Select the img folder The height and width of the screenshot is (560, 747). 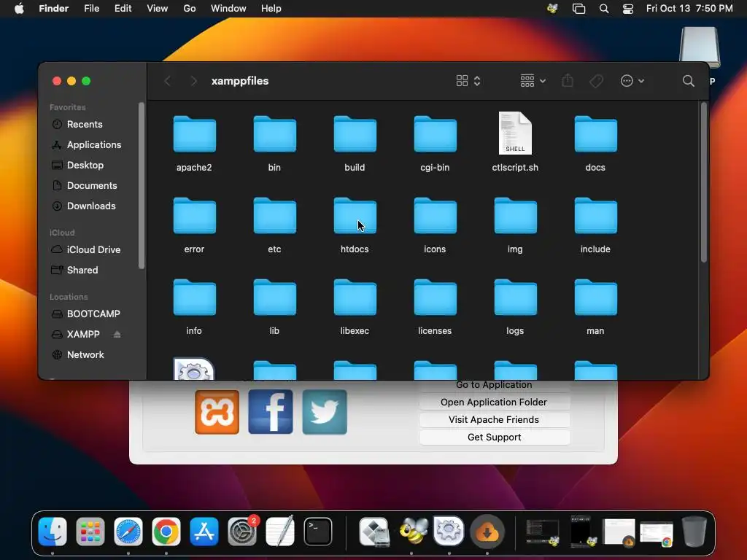point(515,216)
